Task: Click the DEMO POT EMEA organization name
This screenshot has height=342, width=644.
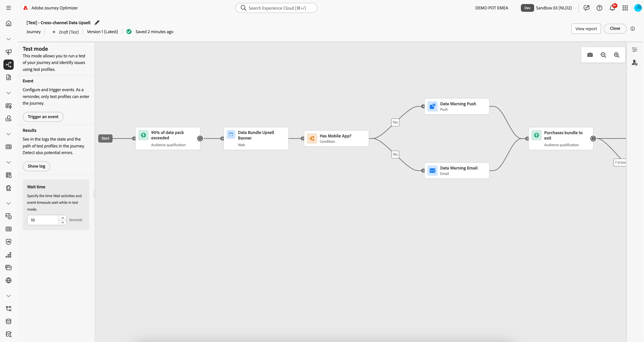Action: (x=492, y=8)
